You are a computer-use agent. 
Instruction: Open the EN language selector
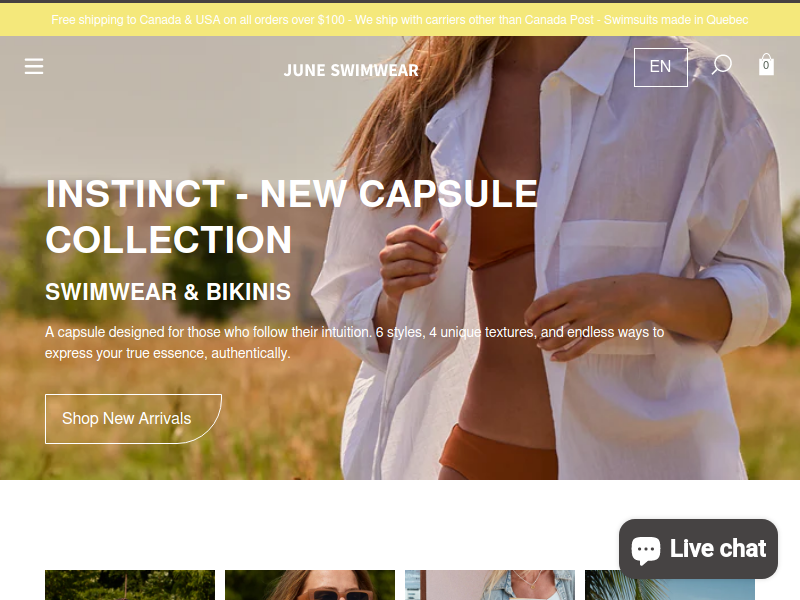(661, 67)
